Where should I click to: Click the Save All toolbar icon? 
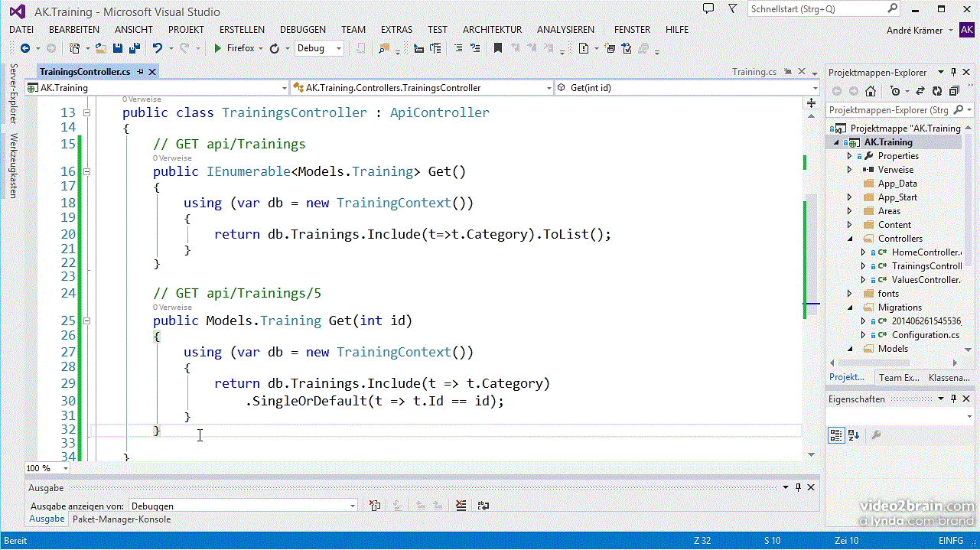coord(135,48)
